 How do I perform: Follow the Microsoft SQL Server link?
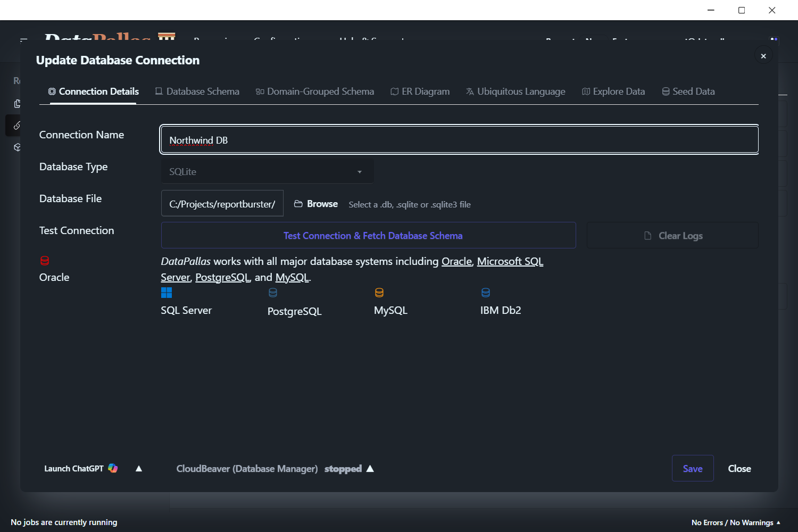point(510,261)
